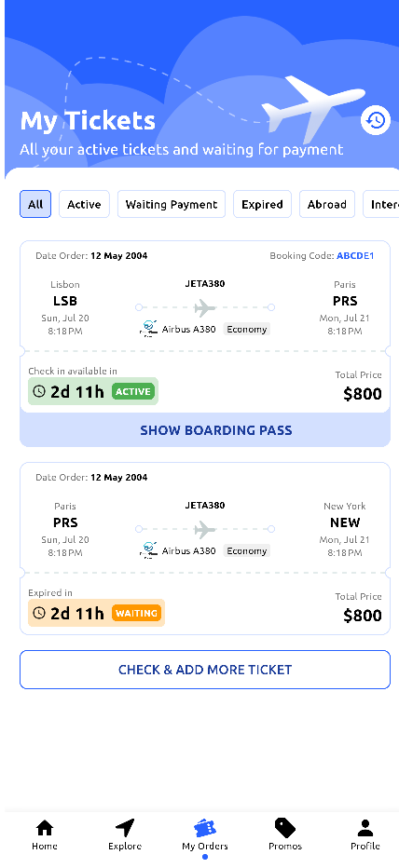Tap the Home icon in bottom bar
The width and height of the screenshot is (399, 868).
point(45,828)
